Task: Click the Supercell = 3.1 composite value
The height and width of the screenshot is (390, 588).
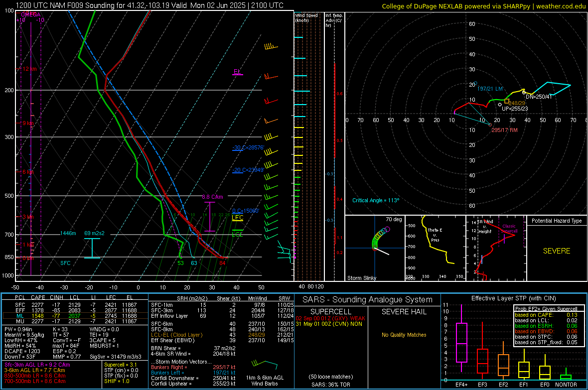Action: click(121, 365)
